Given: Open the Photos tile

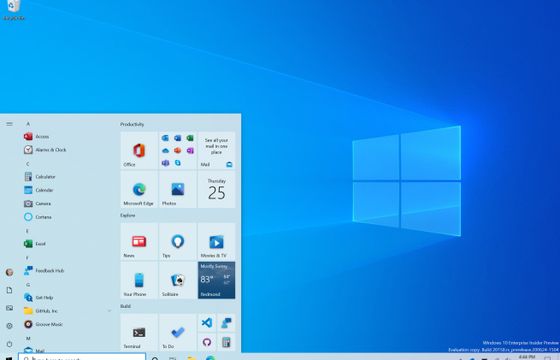Looking at the screenshot, I should tap(178, 189).
